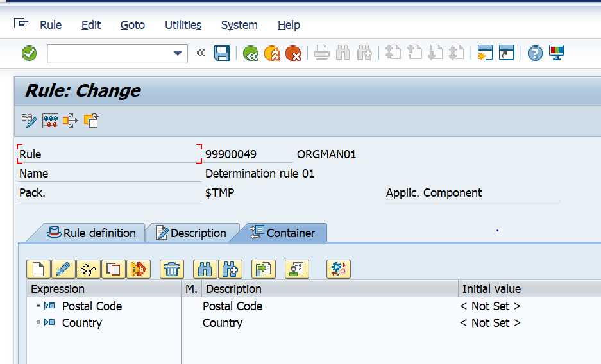
Task: Click the orange Exit icon
Action: point(272,53)
